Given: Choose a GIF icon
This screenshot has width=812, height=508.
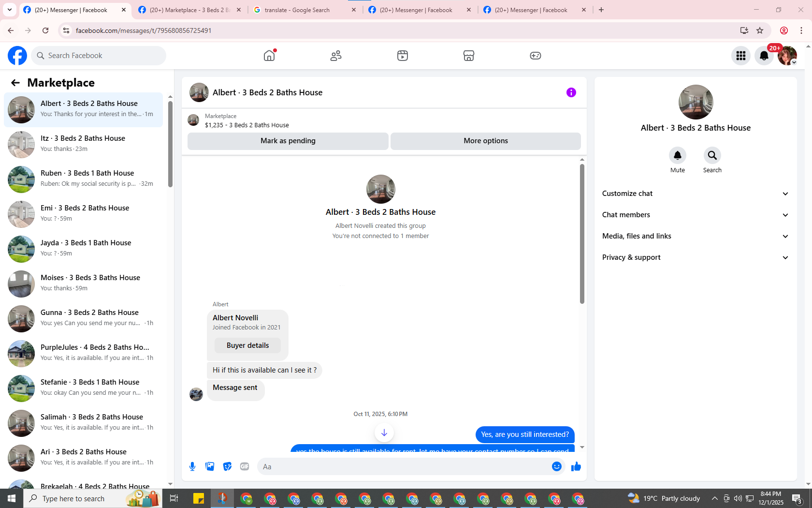Looking at the screenshot, I should pos(245,466).
